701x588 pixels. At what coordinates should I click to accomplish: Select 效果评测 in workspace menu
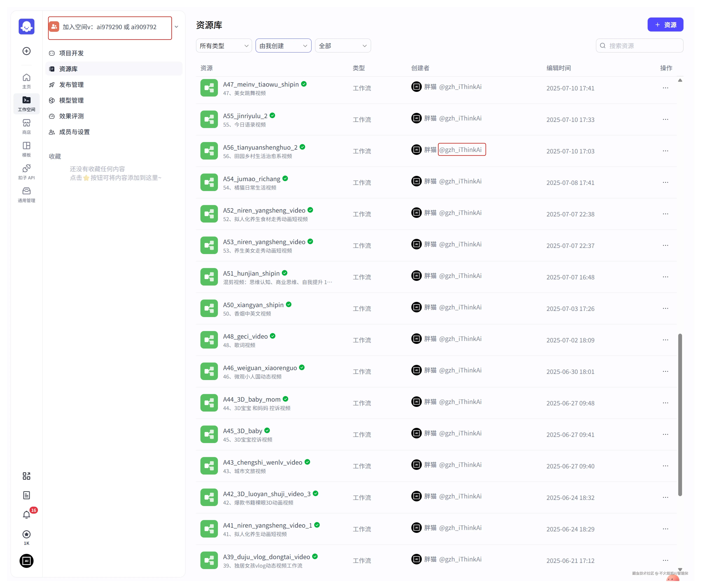(x=114, y=116)
